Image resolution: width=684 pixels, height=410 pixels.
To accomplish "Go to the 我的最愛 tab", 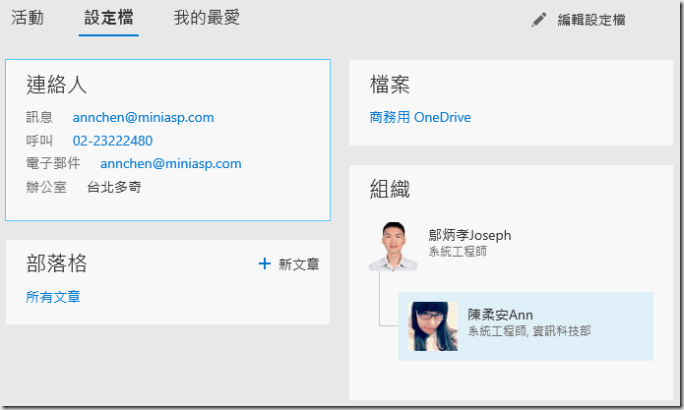I will 206,18.
